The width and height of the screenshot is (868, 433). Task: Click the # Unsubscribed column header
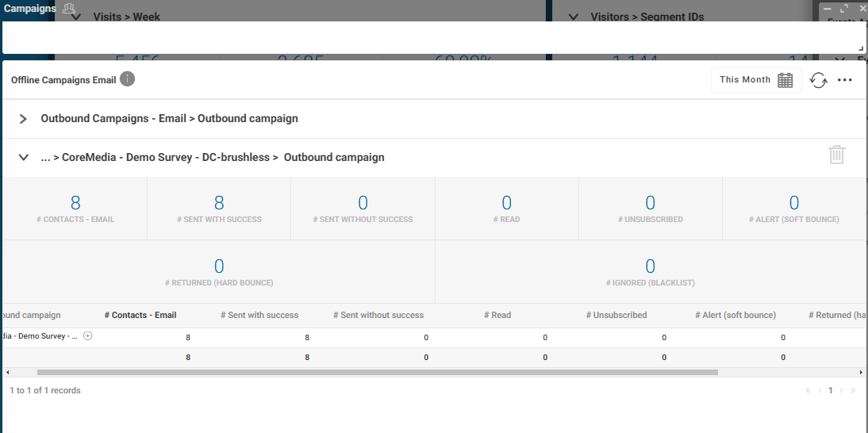coord(616,315)
